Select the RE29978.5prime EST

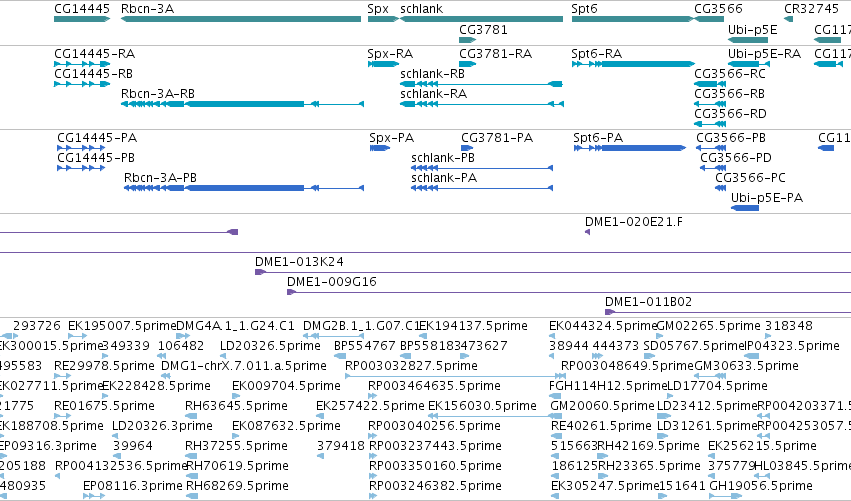(x=62, y=376)
